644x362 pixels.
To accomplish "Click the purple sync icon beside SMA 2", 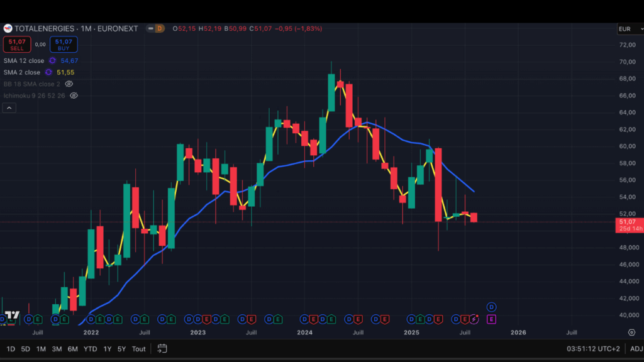I will [48, 72].
